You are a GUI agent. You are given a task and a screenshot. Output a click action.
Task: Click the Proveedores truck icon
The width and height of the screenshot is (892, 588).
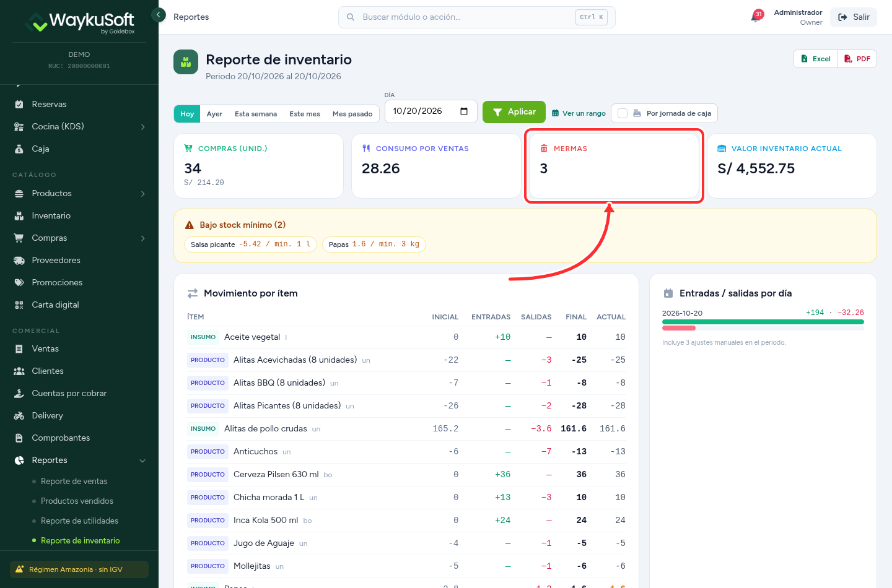pyautogui.click(x=19, y=260)
